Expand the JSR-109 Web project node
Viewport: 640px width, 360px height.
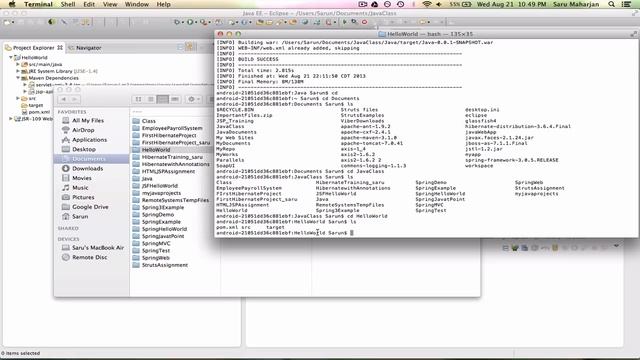pos(11,119)
